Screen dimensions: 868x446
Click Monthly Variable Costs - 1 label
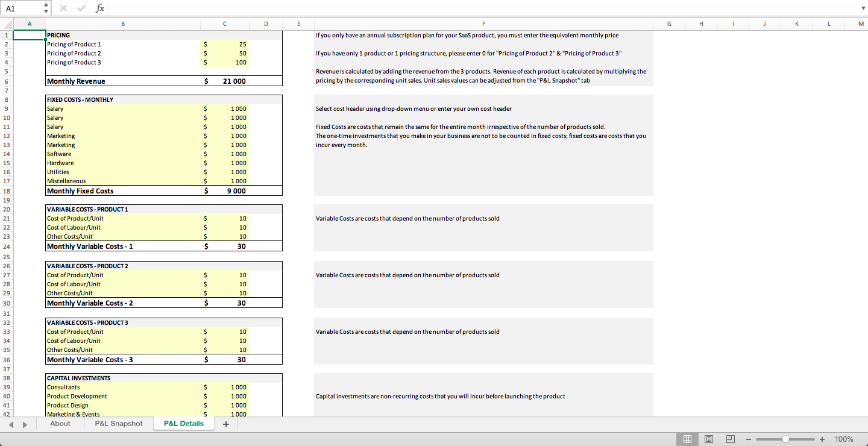point(122,247)
